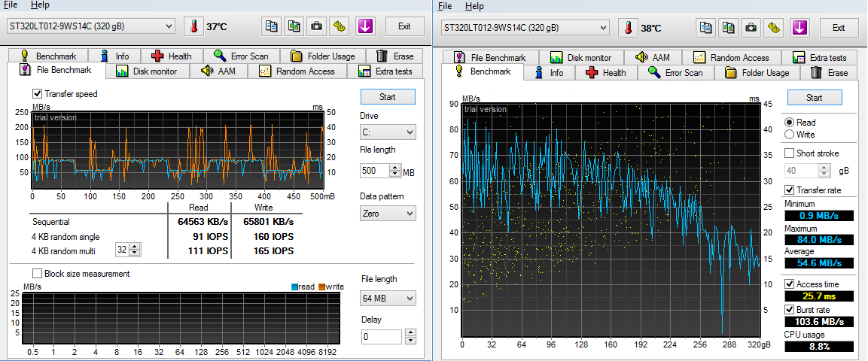This screenshot has height=361, width=868.
Task: Click the Delay value input field
Action: 382,336
